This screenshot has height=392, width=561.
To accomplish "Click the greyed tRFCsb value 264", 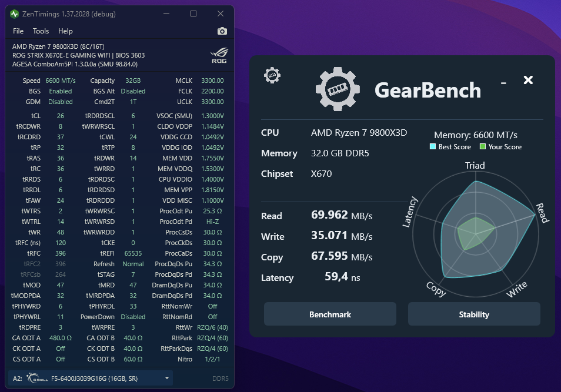I will click(x=61, y=274).
